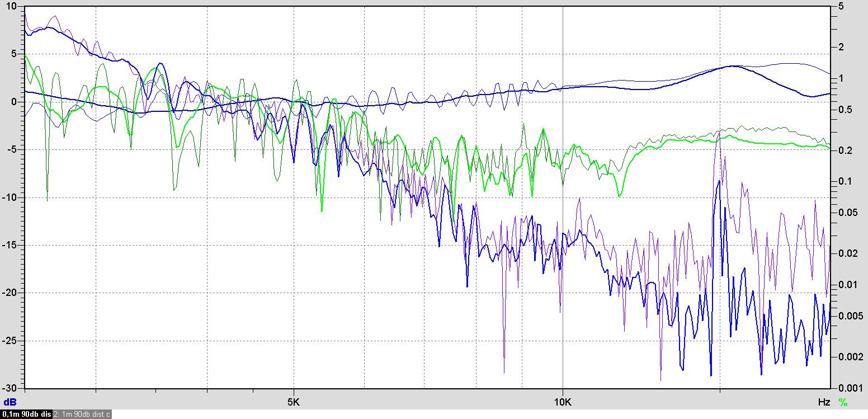Click the green % axis unit label
868x419 pixels.
(x=843, y=402)
